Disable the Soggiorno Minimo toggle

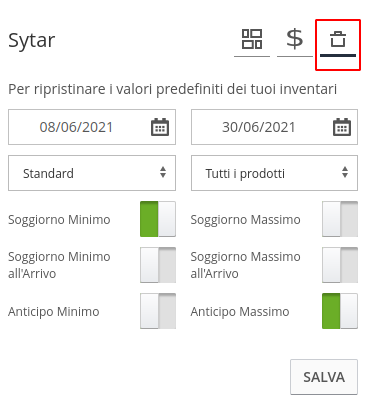click(x=158, y=219)
